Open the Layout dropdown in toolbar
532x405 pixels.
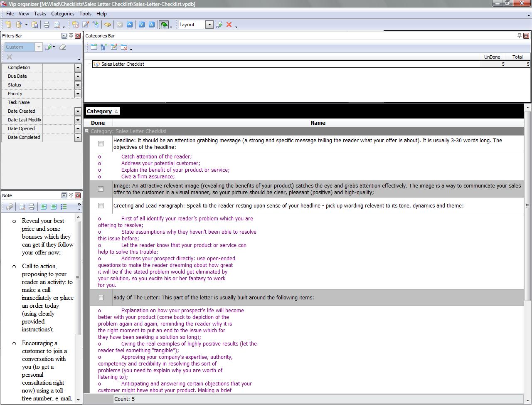(x=209, y=25)
